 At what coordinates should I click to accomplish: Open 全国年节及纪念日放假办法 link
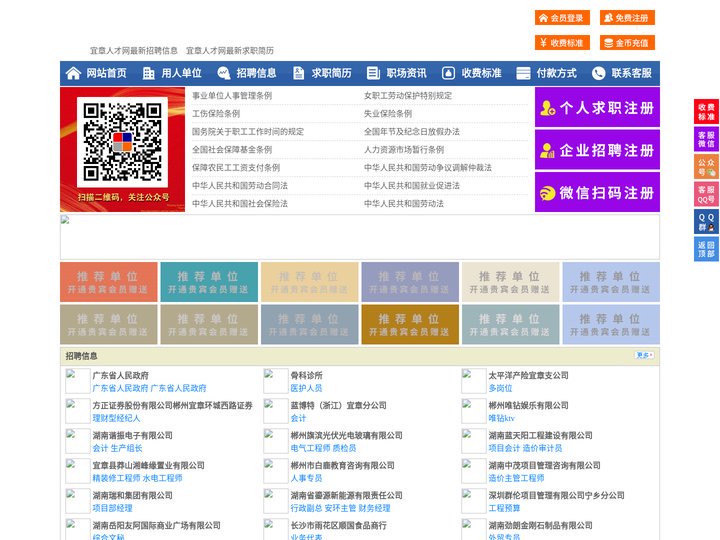coord(412,131)
